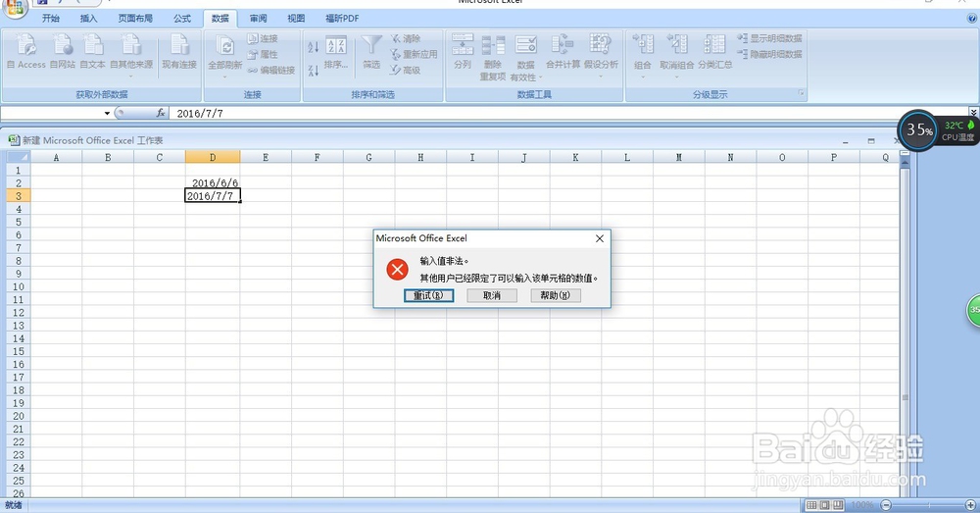
Task: Switch to the 开始 ribbon tab
Action: pos(51,18)
